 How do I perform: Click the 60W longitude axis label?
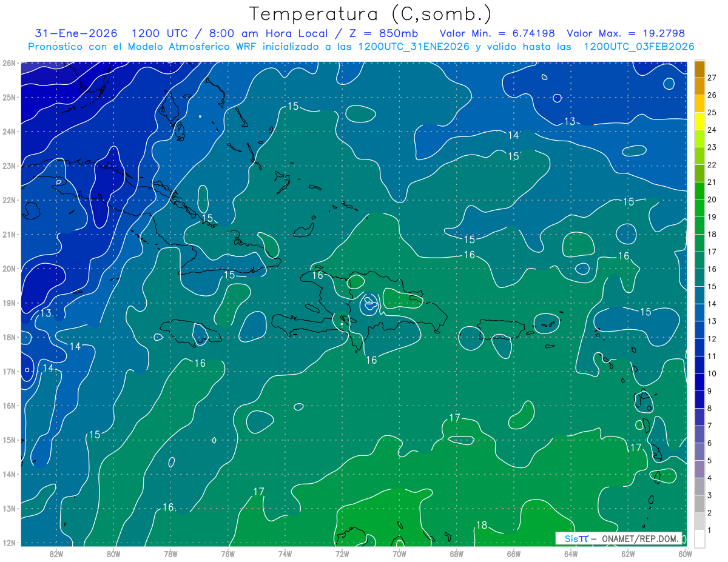tap(685, 554)
